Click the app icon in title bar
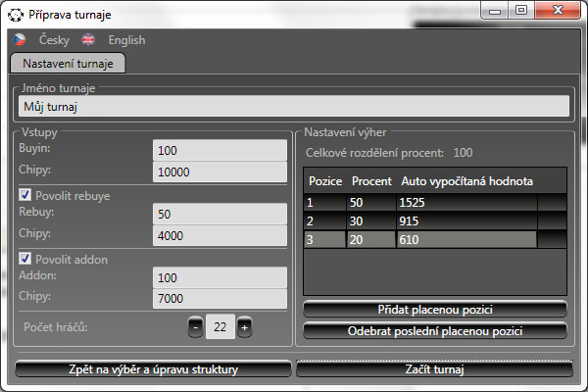 [16, 15]
